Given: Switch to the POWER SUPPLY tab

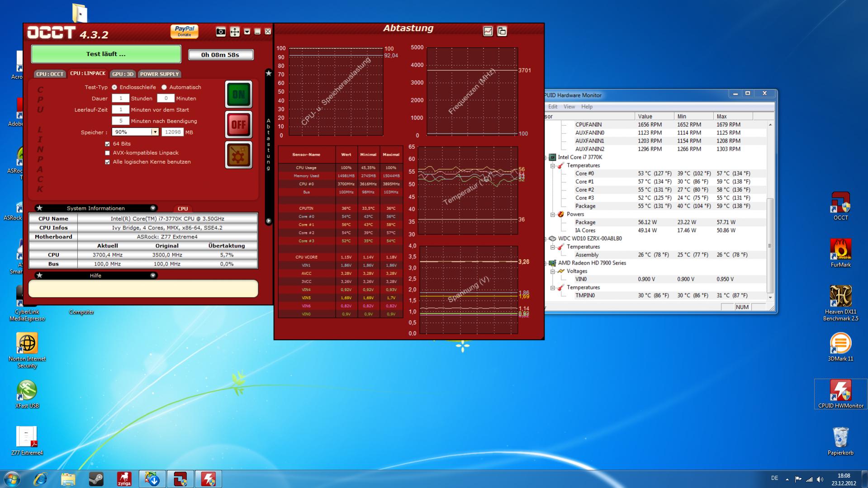Looking at the screenshot, I should [x=160, y=74].
